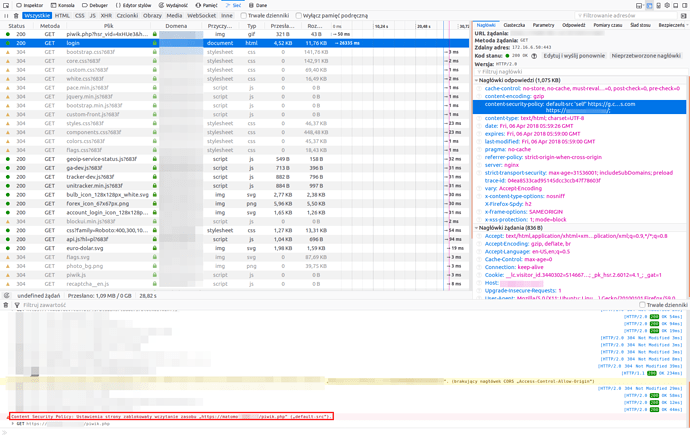Switch to the Konsola panel
This screenshot has height=437, width=690.
[x=62, y=5]
